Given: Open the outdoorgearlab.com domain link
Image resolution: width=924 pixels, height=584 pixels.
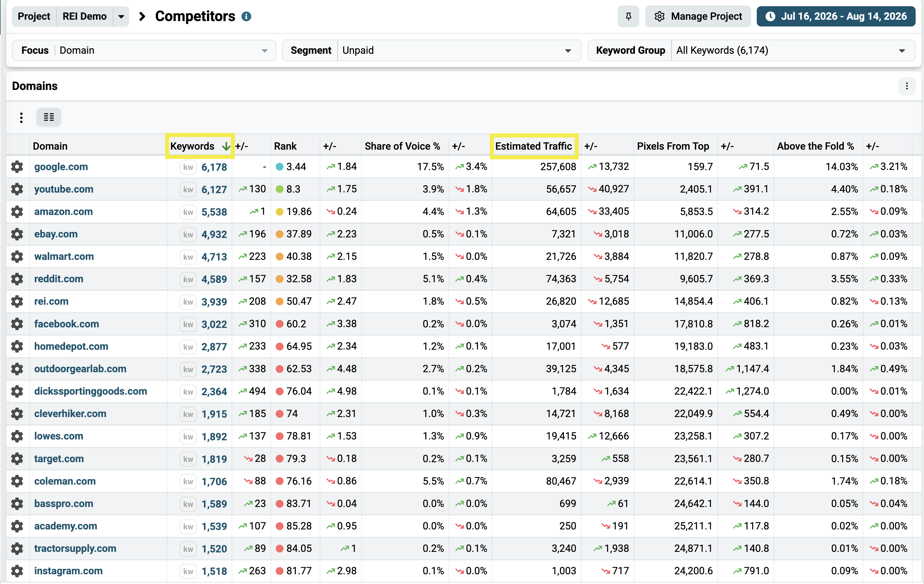Looking at the screenshot, I should pyautogui.click(x=80, y=369).
